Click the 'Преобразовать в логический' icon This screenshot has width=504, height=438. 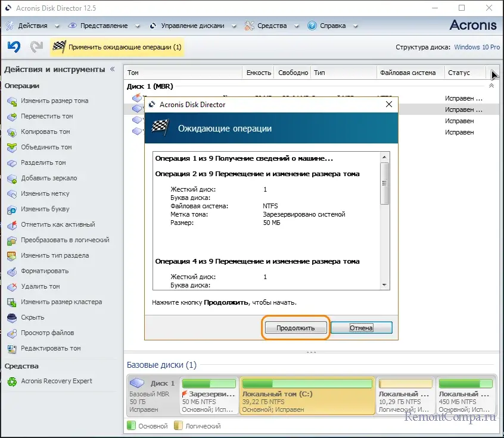pos(12,240)
